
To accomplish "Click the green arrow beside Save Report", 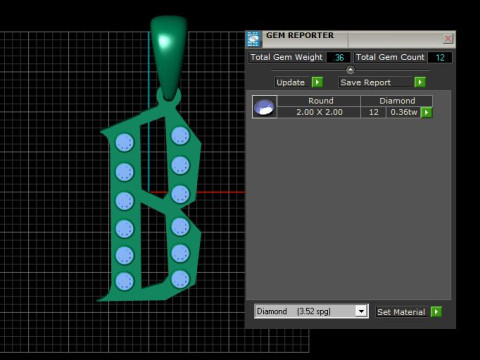I will (x=420, y=82).
